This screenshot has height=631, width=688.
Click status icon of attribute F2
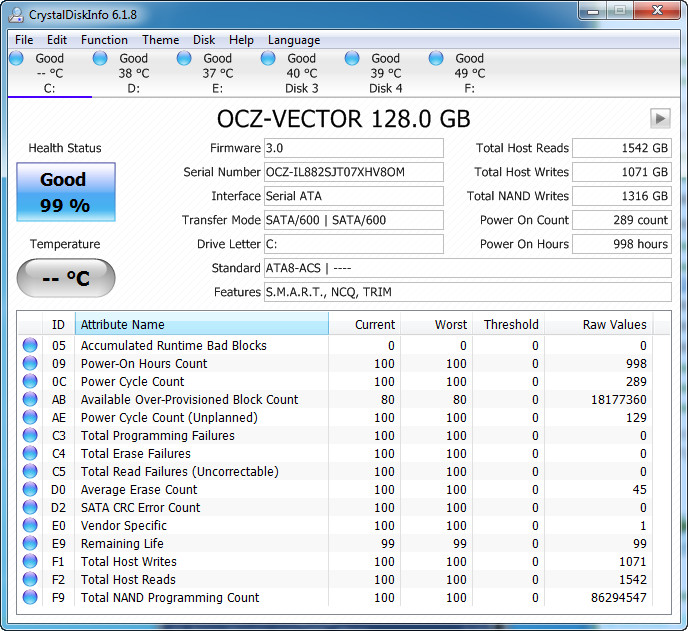coord(30,579)
